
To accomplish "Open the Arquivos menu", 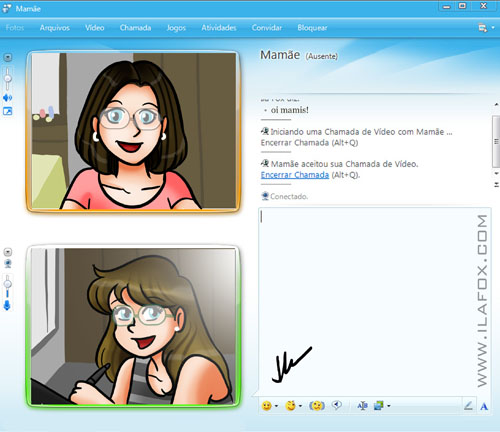I will pos(55,28).
